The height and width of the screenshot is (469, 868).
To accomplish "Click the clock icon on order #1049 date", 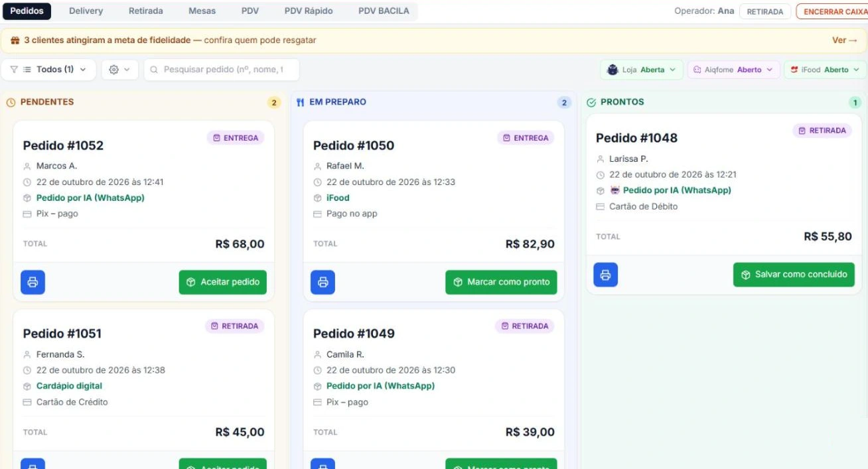I will 318,370.
